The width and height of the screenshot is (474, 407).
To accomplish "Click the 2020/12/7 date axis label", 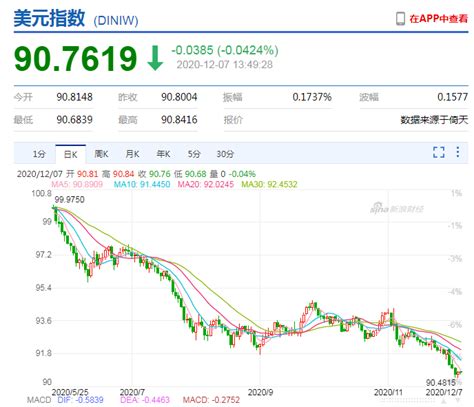I will tap(444, 392).
